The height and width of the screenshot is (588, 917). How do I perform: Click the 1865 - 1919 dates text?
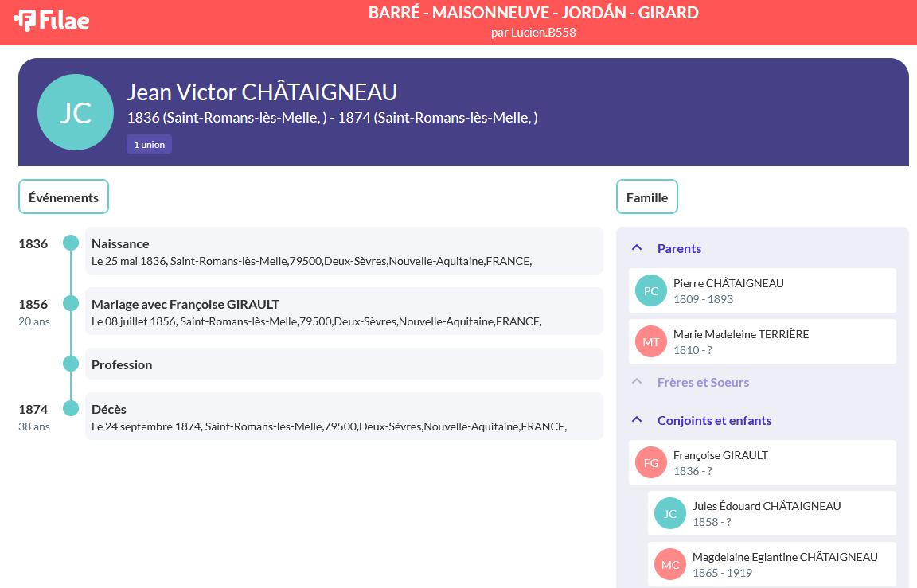[722, 573]
